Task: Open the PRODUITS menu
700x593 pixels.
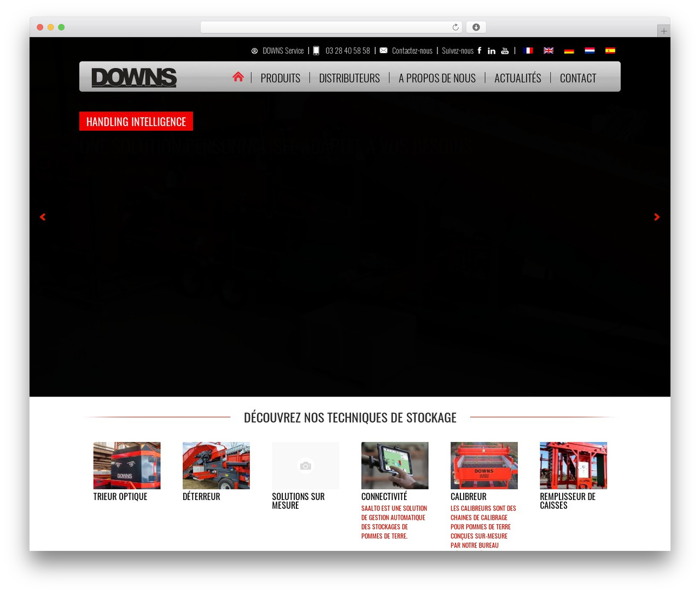Action: 281,78
